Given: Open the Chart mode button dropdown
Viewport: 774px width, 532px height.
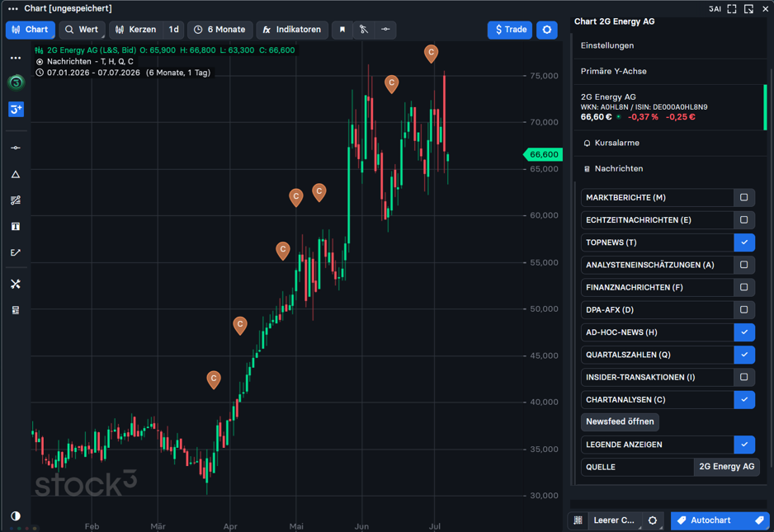Looking at the screenshot, I should point(31,30).
